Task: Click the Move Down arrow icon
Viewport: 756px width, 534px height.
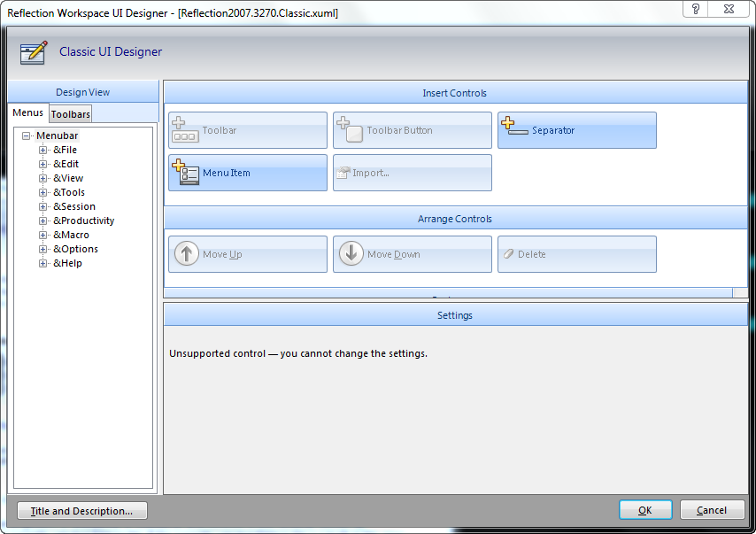Action: point(351,254)
